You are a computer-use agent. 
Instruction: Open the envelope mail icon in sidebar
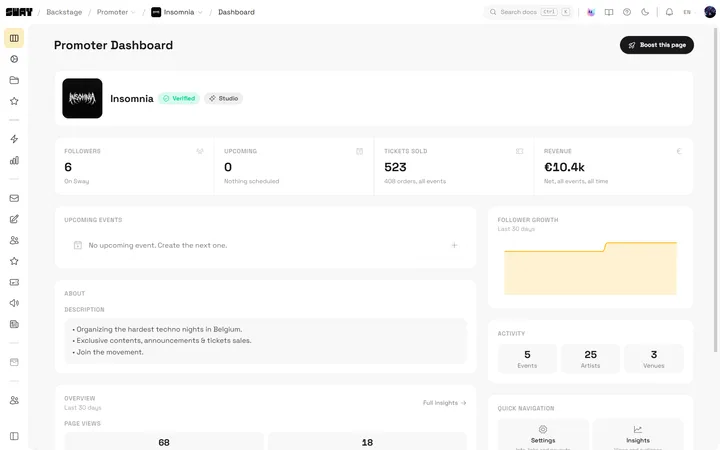(x=14, y=198)
